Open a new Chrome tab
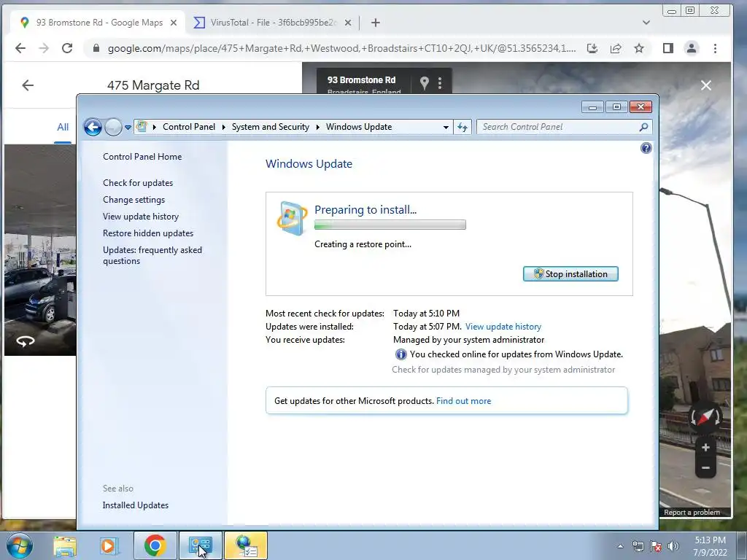The width and height of the screenshot is (747, 560). 376,23
